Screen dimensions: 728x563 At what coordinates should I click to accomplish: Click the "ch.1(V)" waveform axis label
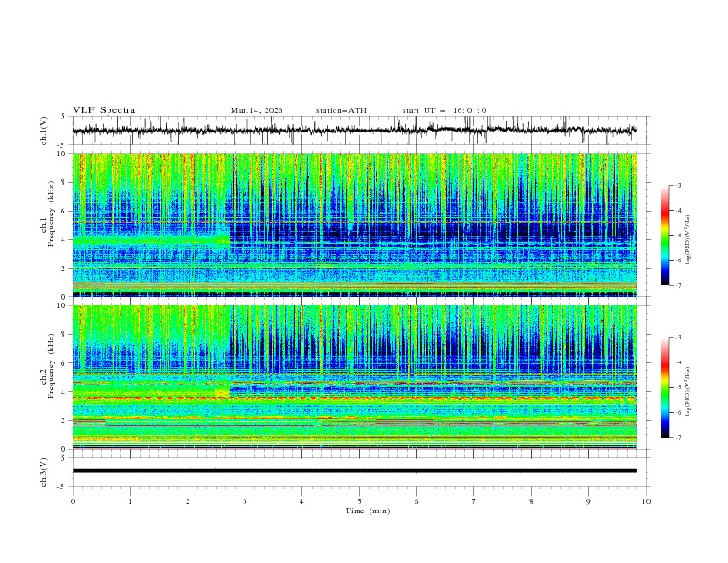tap(44, 131)
